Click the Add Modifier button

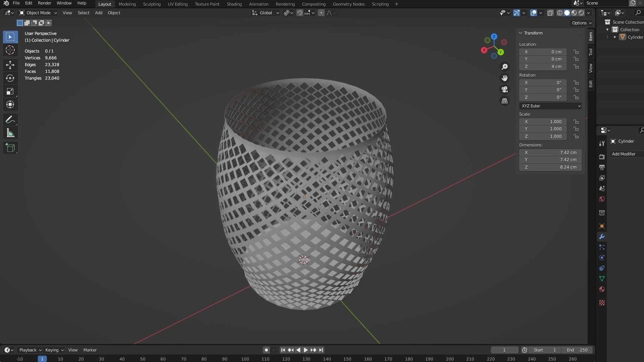click(626, 154)
